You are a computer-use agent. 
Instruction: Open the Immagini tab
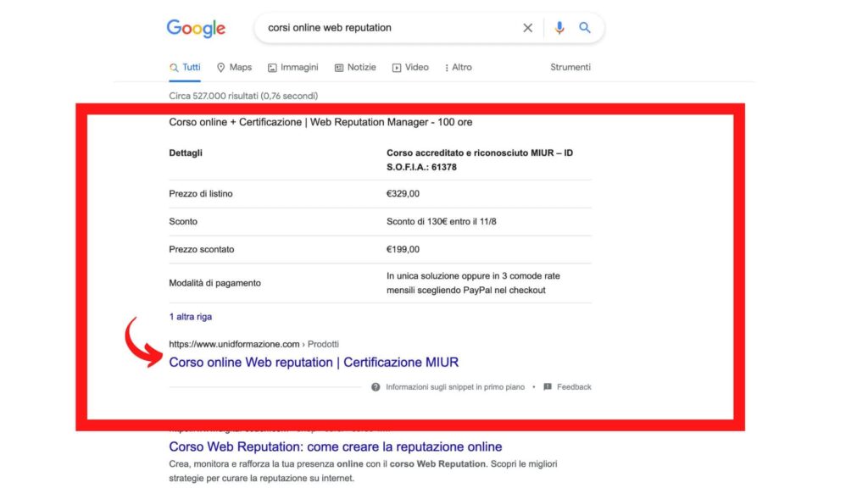coord(292,68)
